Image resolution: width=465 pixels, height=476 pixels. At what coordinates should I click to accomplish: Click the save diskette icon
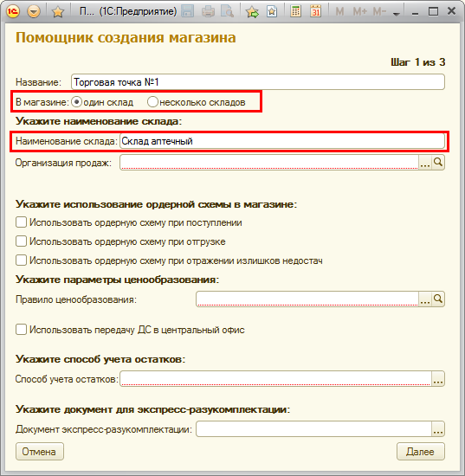pyautogui.click(x=187, y=11)
